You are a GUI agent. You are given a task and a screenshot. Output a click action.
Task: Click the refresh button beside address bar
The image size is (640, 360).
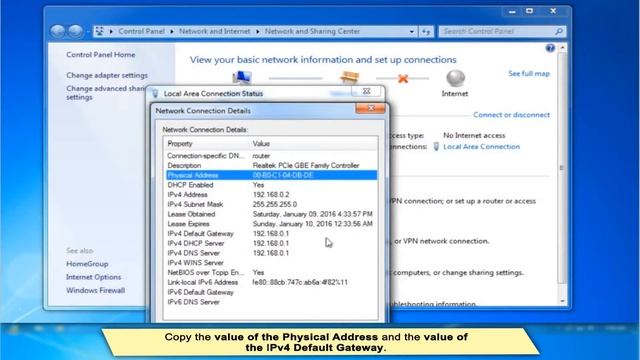tap(426, 31)
